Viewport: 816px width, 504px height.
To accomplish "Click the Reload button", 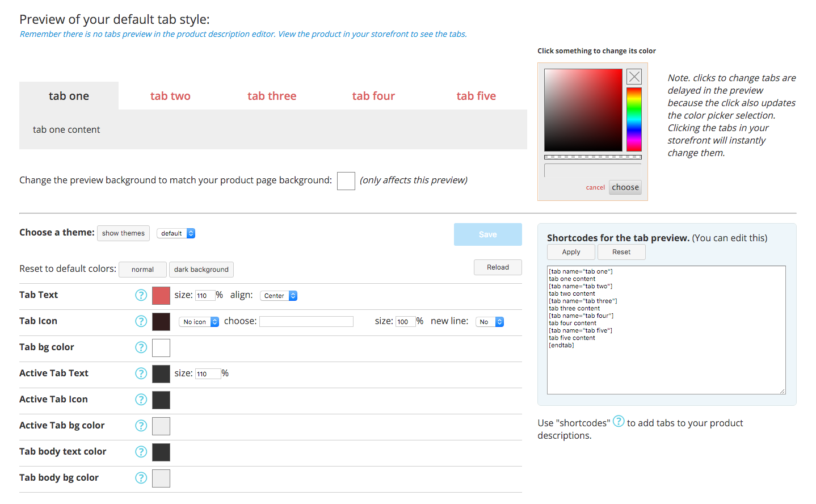I will pyautogui.click(x=498, y=267).
